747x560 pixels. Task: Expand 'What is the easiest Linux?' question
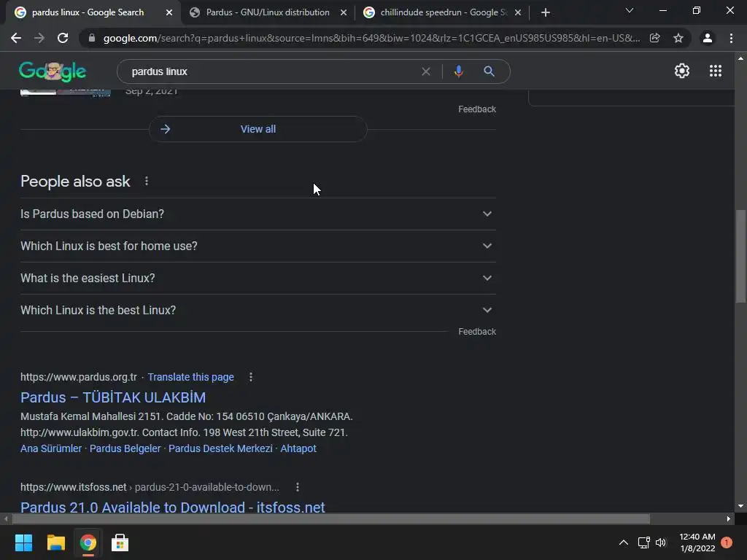tap(258, 278)
